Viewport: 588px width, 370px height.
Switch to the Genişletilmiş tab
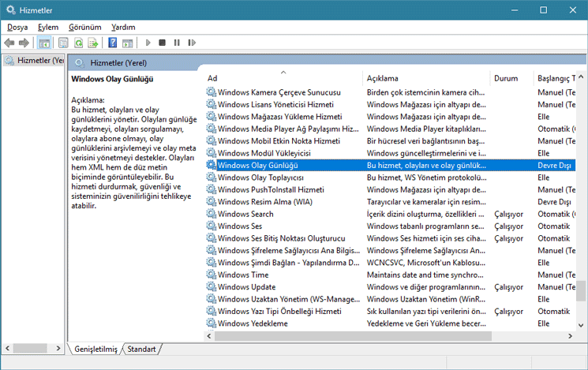click(96, 349)
